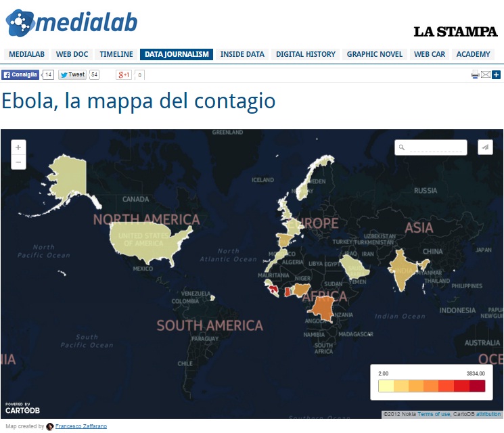Click the map zoom out minus button

(x=19, y=162)
